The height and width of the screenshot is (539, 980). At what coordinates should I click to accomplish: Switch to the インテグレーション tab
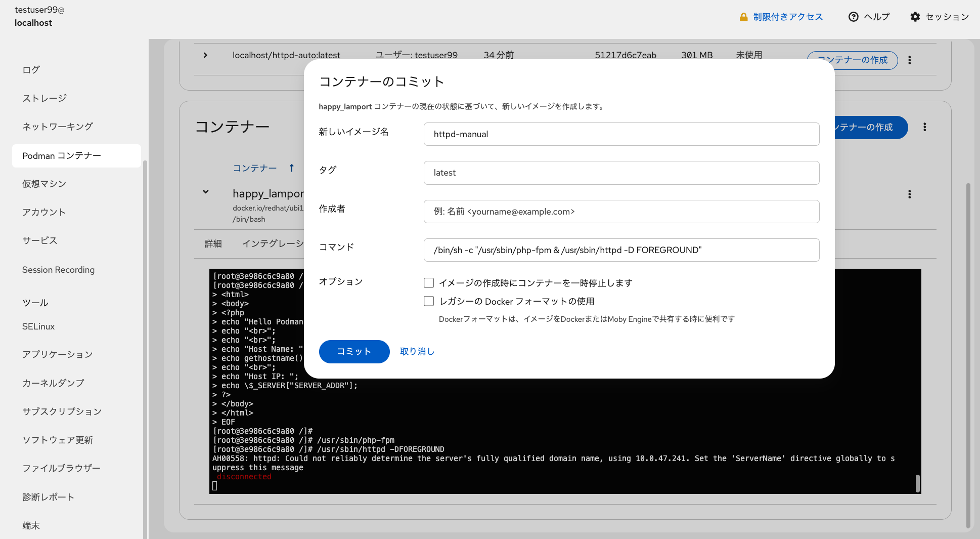tap(273, 243)
